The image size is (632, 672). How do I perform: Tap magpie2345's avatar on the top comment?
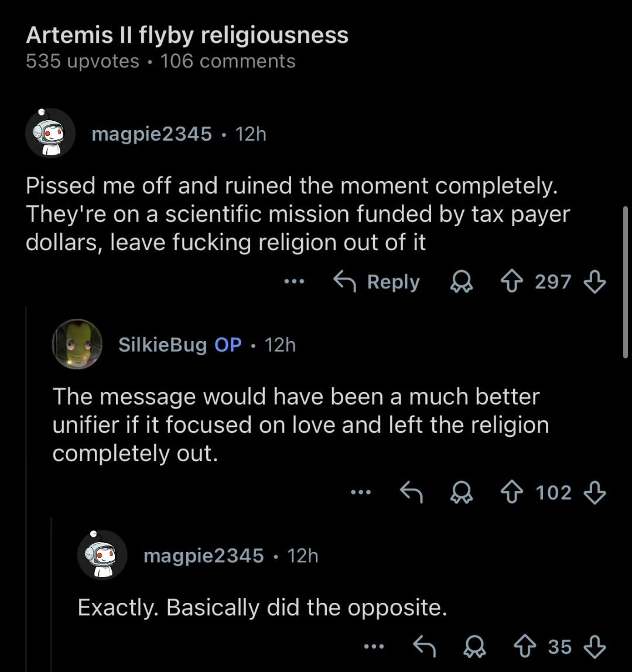pos(50,134)
